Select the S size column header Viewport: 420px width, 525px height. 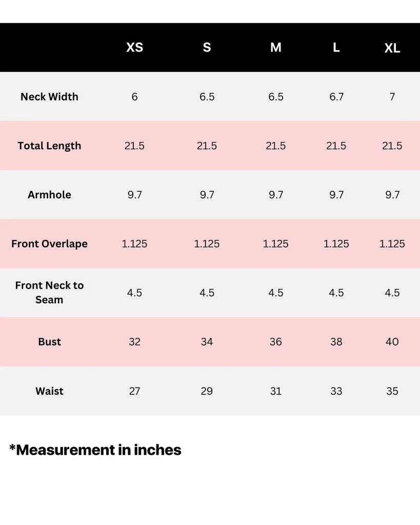207,48
